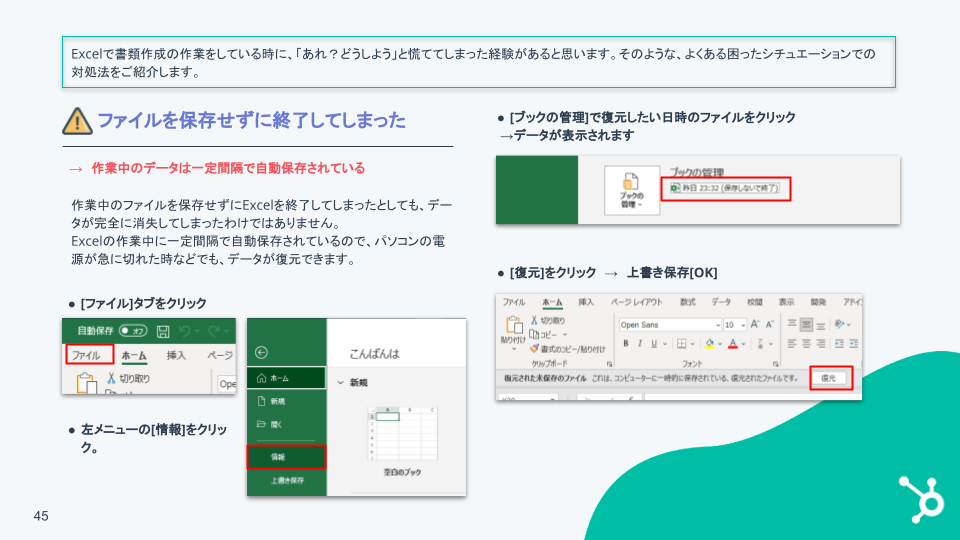960x540 pixels.
Task: Open the クリップボード group dialog launcher
Action: pyautogui.click(x=609, y=364)
